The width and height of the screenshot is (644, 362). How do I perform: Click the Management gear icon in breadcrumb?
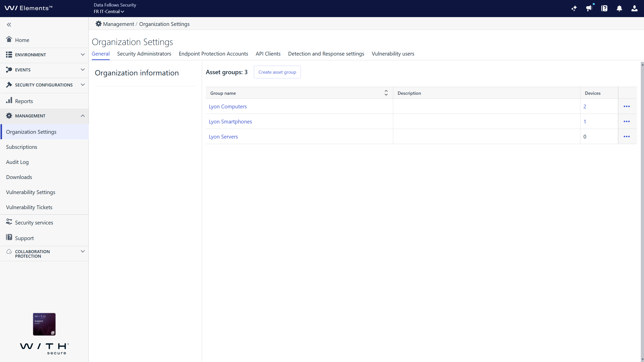[x=98, y=24]
